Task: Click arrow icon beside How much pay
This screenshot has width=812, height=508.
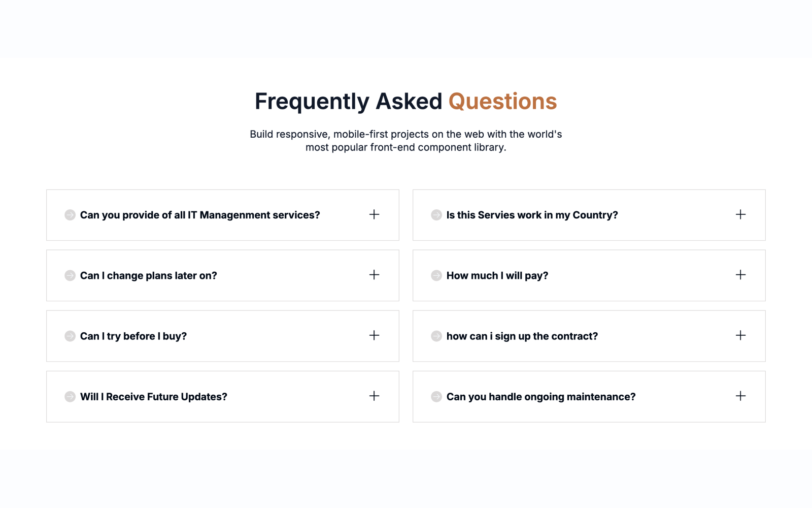Action: [436, 275]
